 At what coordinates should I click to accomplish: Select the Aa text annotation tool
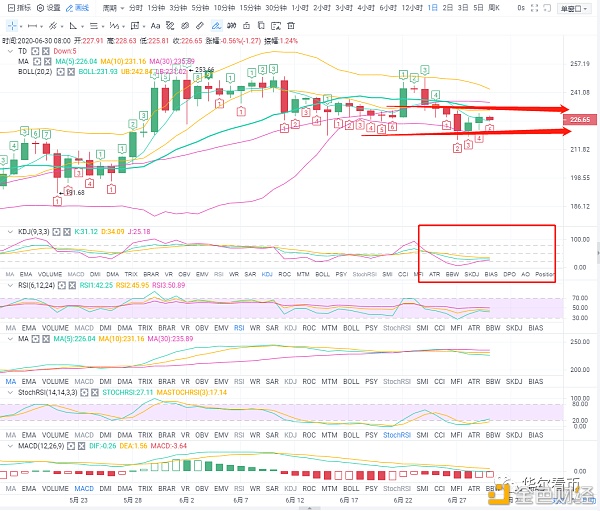pos(155,26)
